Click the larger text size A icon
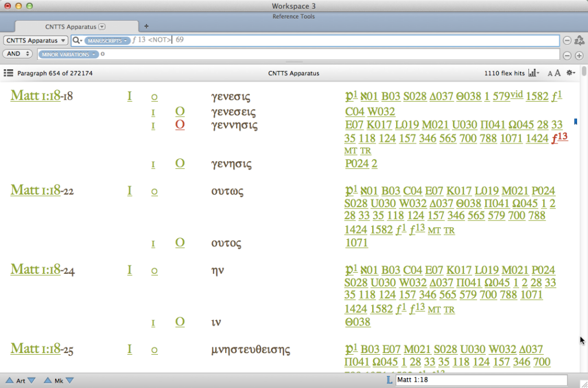 coord(557,73)
